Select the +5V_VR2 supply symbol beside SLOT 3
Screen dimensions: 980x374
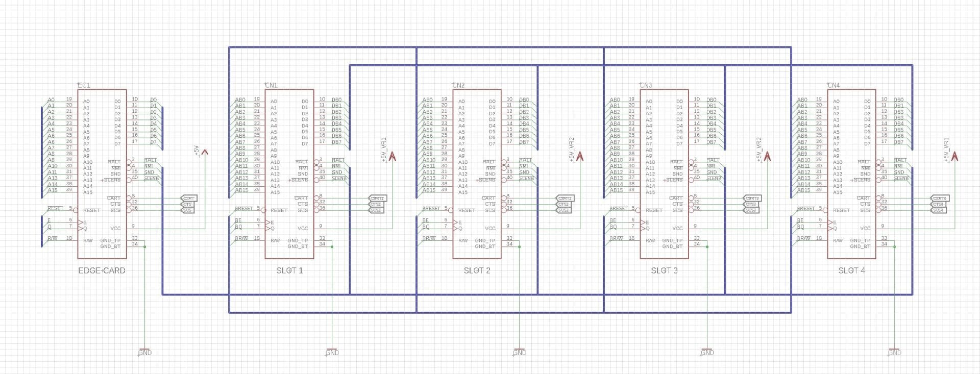[767, 156]
